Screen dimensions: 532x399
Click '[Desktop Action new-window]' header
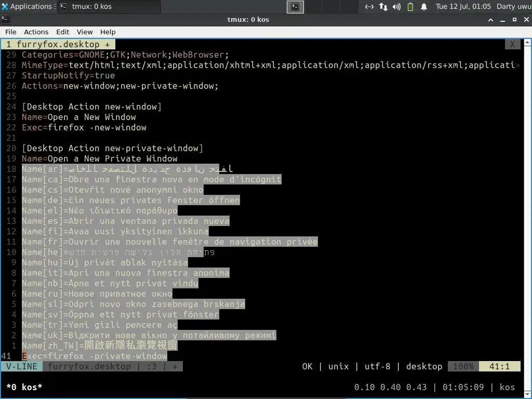91,107
